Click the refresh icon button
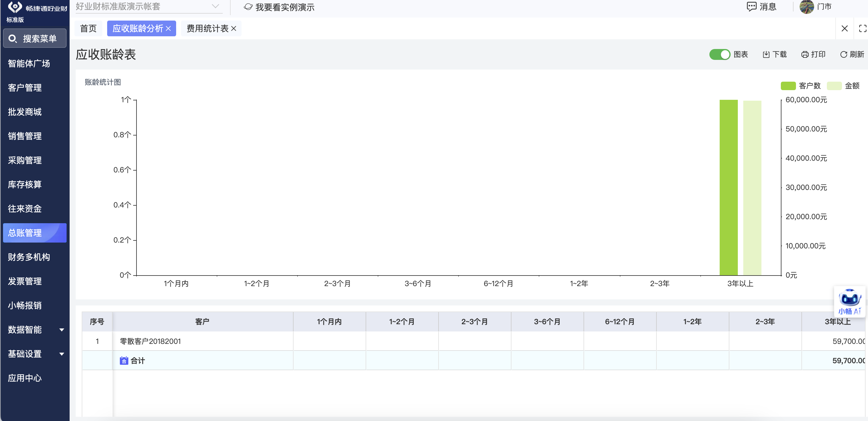This screenshot has width=868, height=421. [x=843, y=54]
